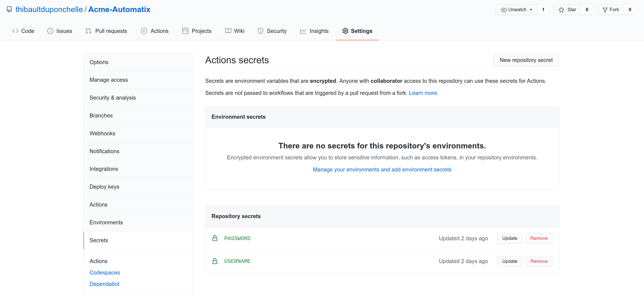
Task: Open the Security tab label
Action: (277, 31)
